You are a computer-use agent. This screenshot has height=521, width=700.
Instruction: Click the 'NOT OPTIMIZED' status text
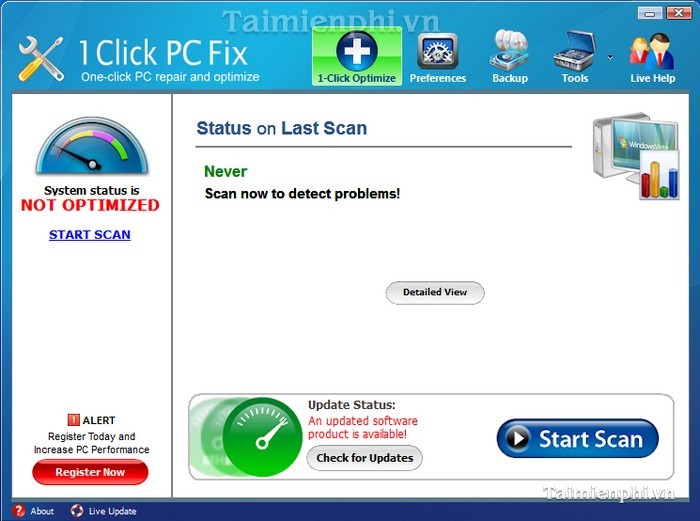pos(90,205)
